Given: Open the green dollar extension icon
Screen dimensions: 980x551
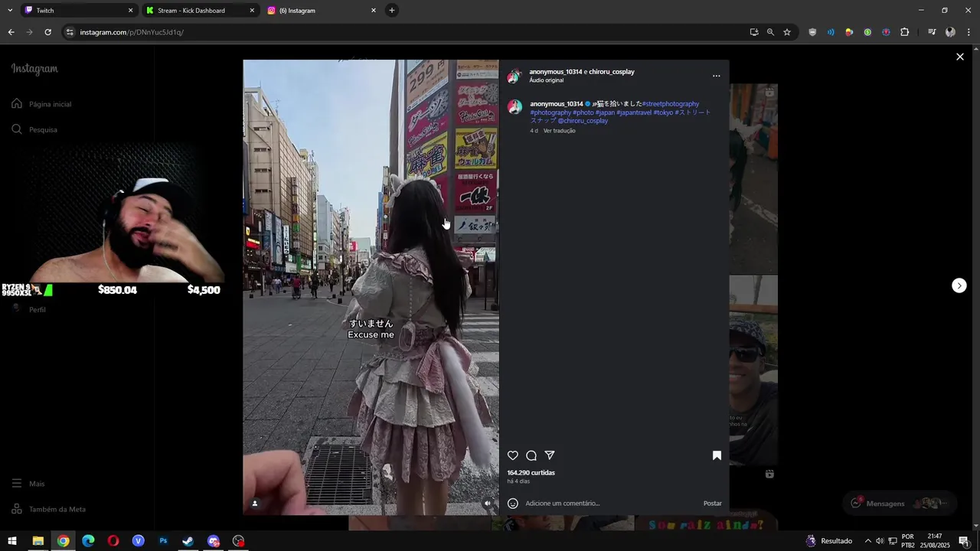Looking at the screenshot, I should click(867, 32).
